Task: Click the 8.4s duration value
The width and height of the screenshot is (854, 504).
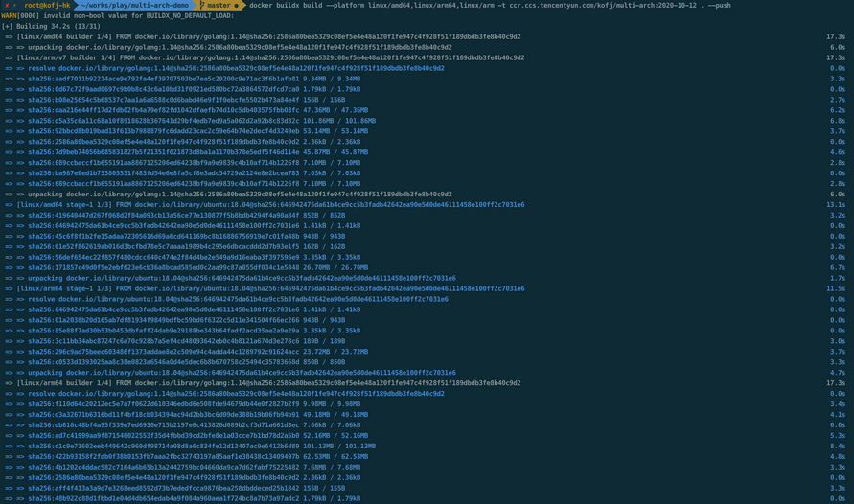Action: pos(838,447)
